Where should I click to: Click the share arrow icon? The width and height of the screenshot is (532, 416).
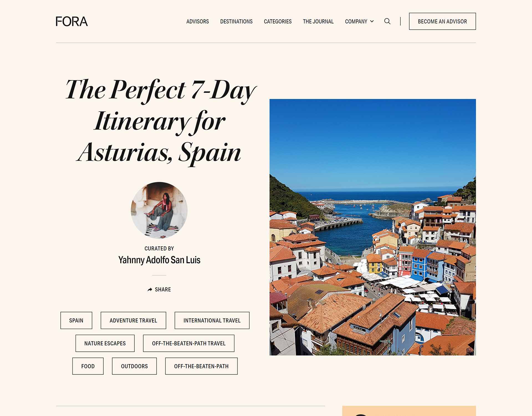(150, 289)
